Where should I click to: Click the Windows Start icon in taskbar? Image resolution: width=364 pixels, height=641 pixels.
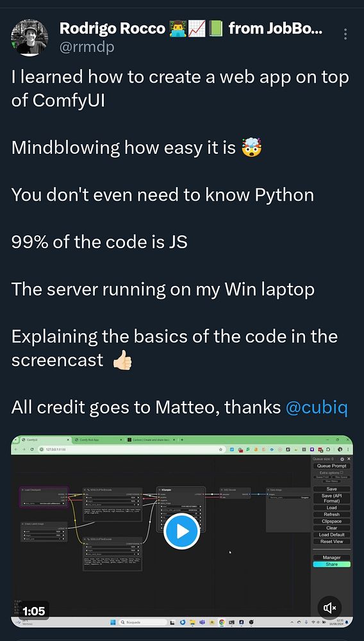point(112,622)
